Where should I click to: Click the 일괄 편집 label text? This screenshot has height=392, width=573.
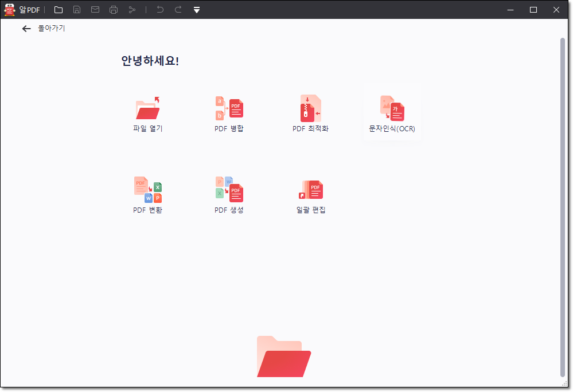tap(311, 210)
